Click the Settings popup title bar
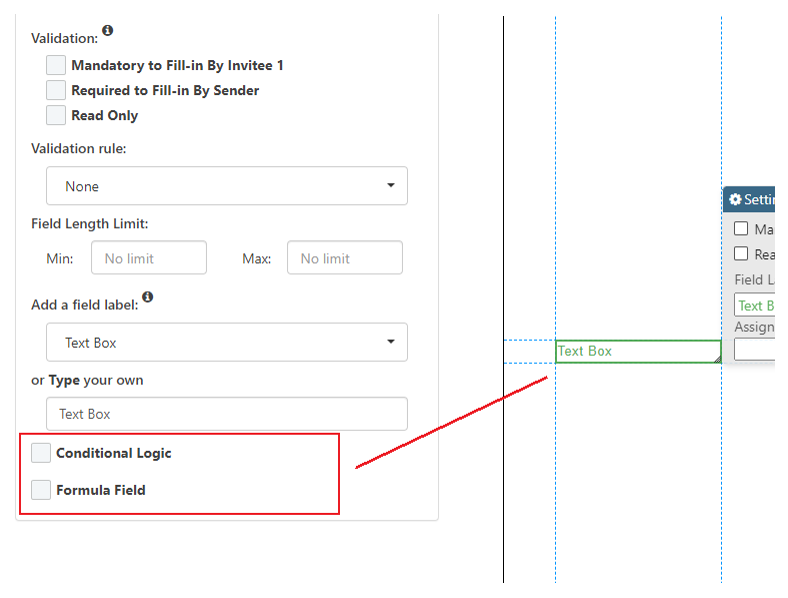788x598 pixels. tap(760, 200)
